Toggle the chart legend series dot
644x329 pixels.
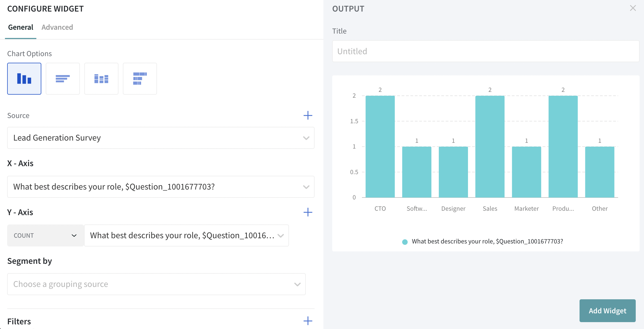405,242
